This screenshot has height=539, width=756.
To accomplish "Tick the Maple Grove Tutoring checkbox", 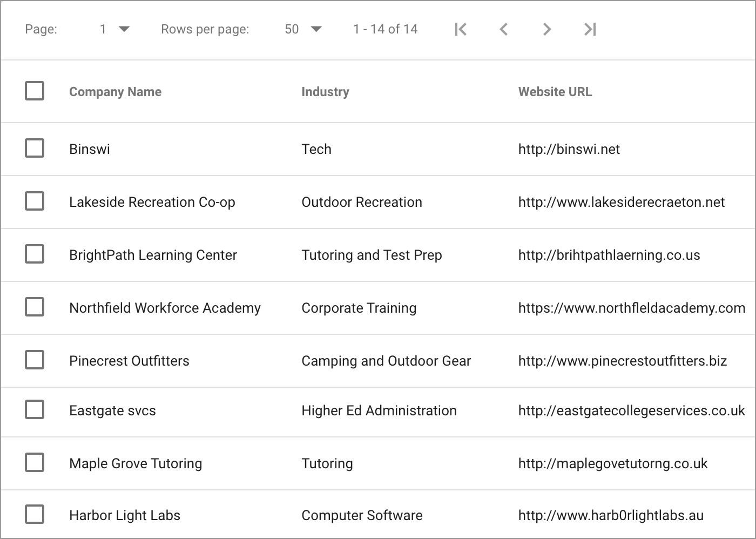I will pyautogui.click(x=35, y=462).
